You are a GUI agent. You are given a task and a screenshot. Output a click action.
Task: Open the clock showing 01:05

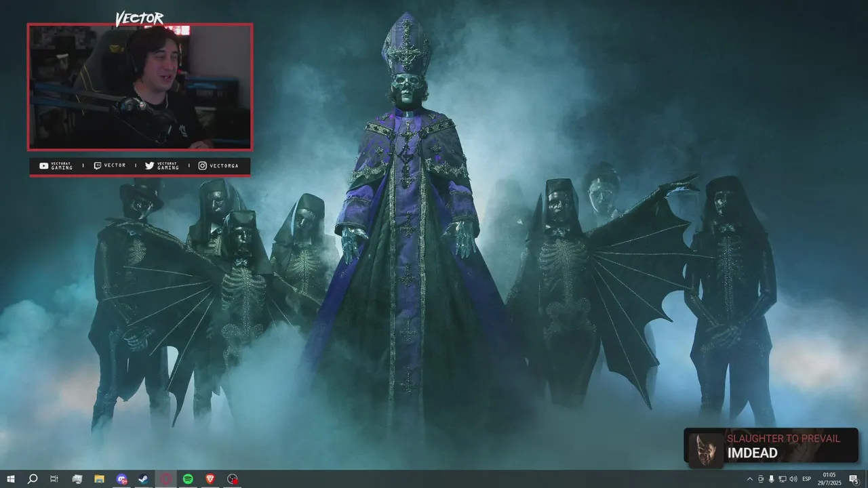[x=829, y=479]
